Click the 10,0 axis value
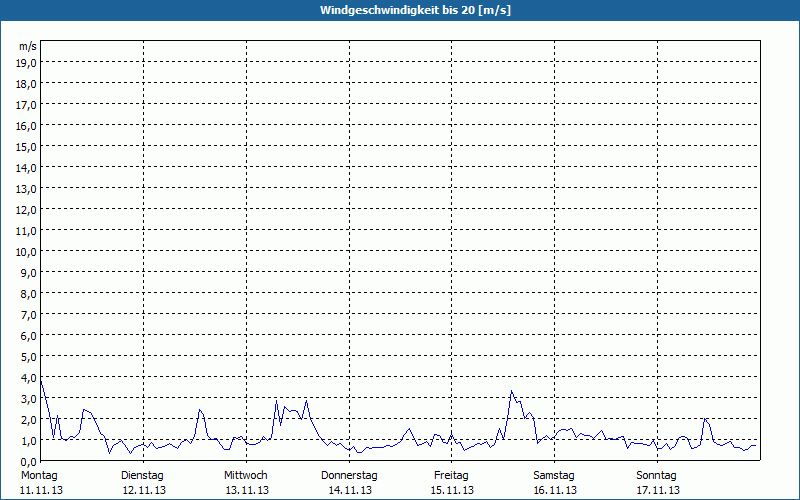This screenshot has height=500, width=800. (x=26, y=252)
